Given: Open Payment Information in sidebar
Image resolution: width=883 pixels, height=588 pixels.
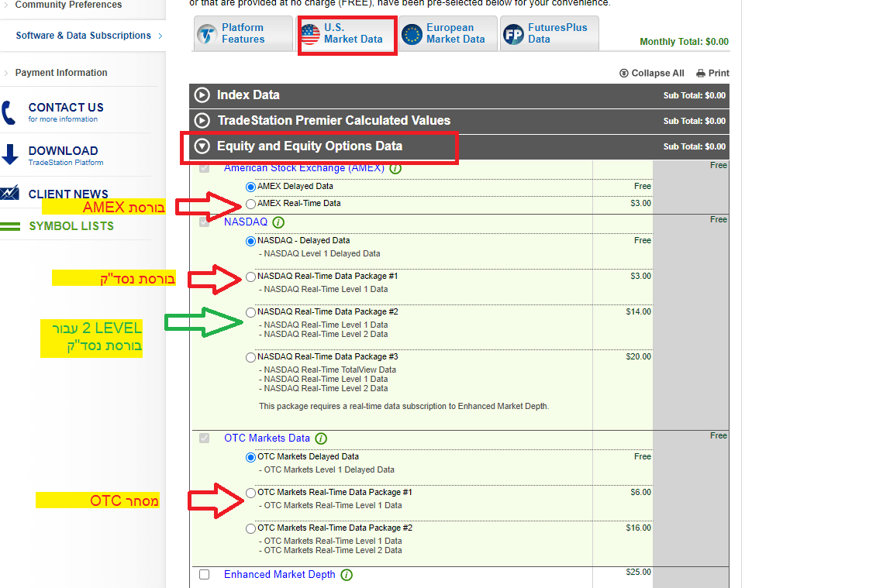Looking at the screenshot, I should (x=61, y=73).
